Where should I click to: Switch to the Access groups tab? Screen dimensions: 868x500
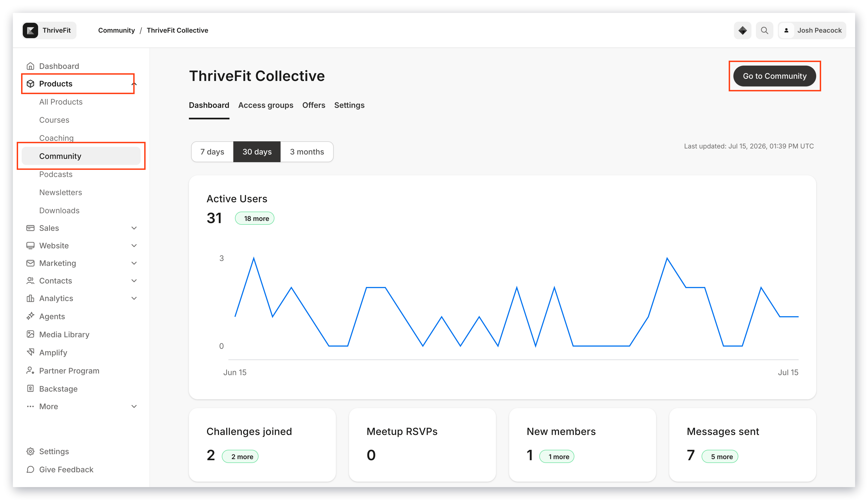[x=266, y=105]
